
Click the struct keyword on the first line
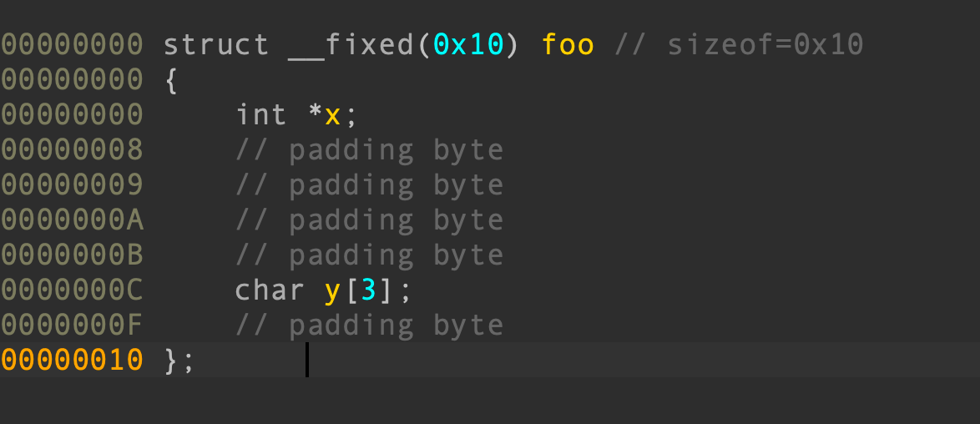215,44
